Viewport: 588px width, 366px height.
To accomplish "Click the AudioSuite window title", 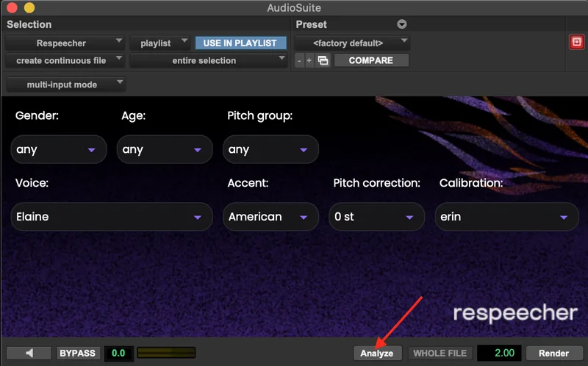I will coord(294,7).
